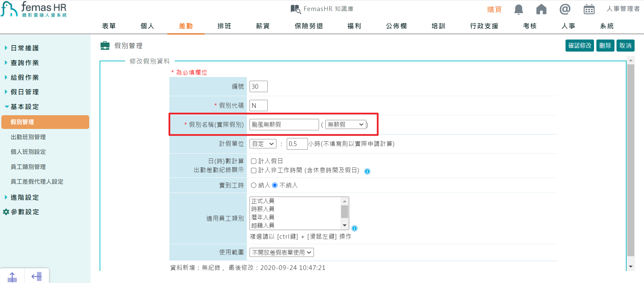Toggle the 計入非工作時間 checkbox
This screenshot has height=283, width=644.
pos(254,170)
